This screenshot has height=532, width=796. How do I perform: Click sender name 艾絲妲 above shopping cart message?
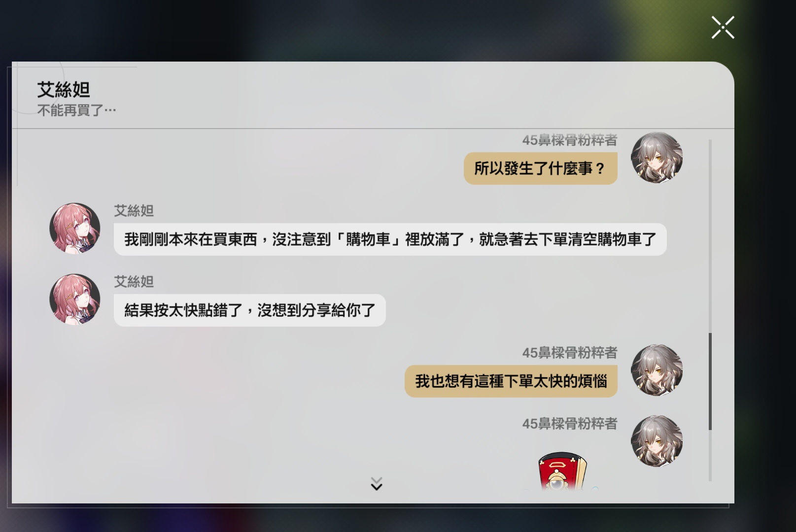tap(134, 211)
